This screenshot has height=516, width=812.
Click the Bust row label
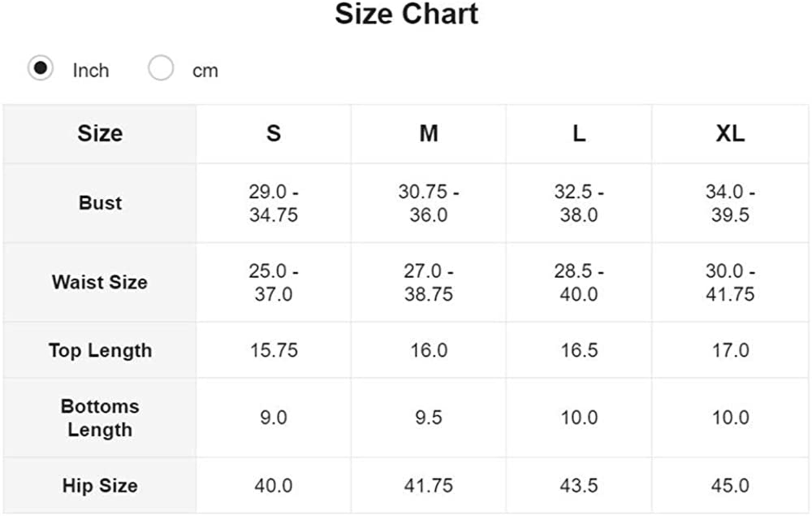pyautogui.click(x=100, y=203)
